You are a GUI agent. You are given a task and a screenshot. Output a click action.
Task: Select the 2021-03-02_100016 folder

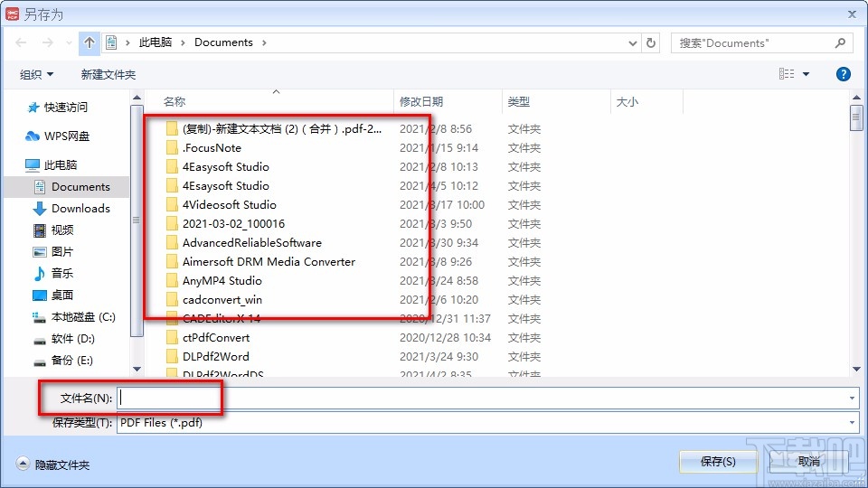(x=233, y=223)
